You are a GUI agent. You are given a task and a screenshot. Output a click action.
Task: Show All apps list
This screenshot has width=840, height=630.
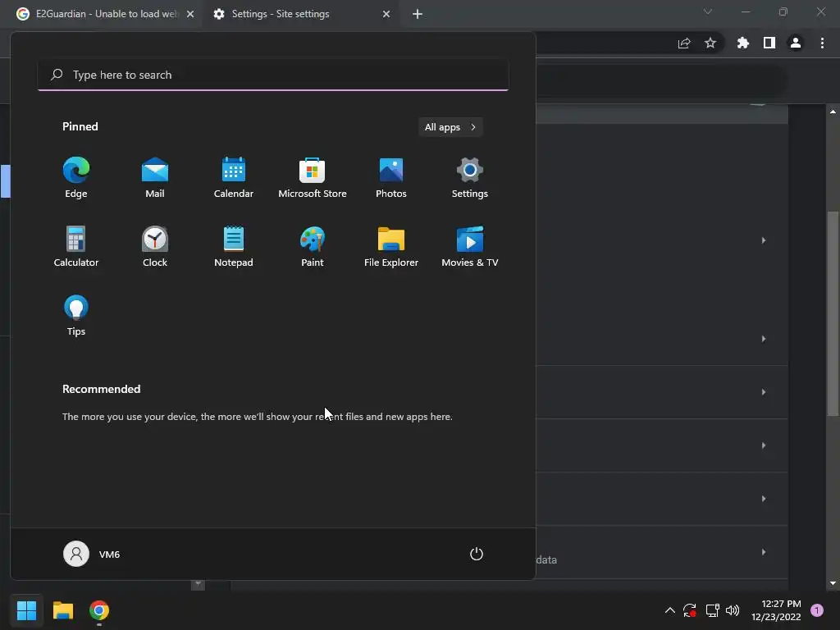450,127
